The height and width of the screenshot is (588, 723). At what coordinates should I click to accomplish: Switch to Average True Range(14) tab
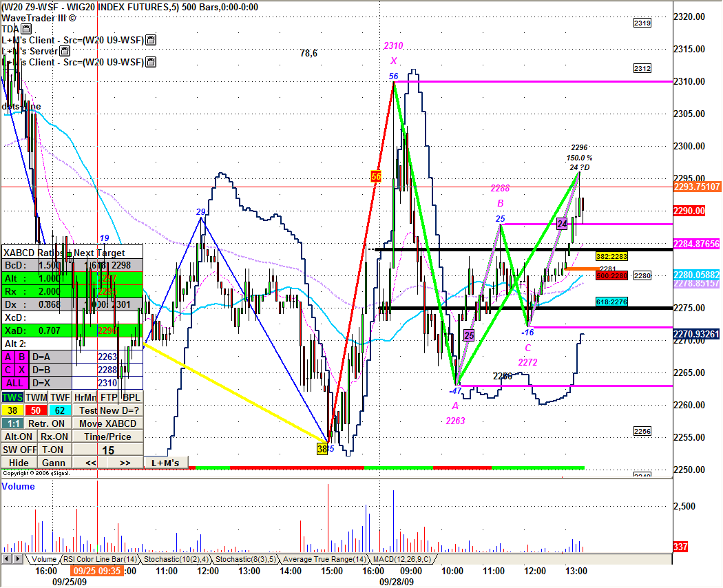point(324,559)
